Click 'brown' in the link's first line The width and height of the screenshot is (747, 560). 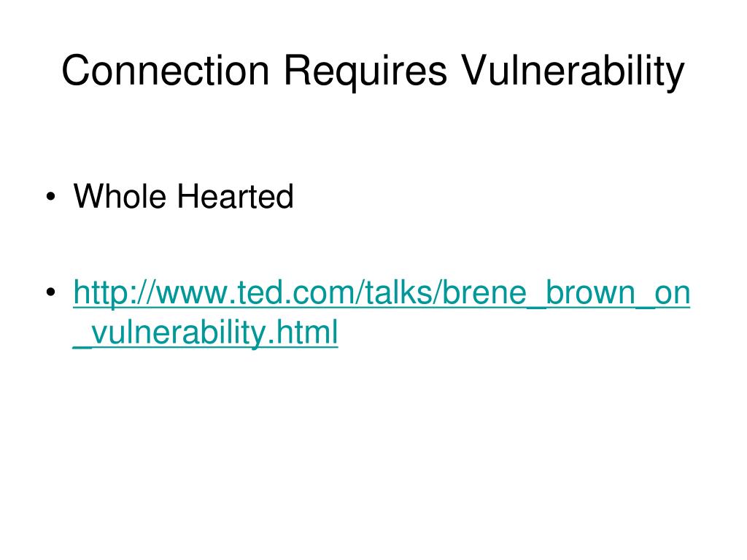(x=591, y=292)
